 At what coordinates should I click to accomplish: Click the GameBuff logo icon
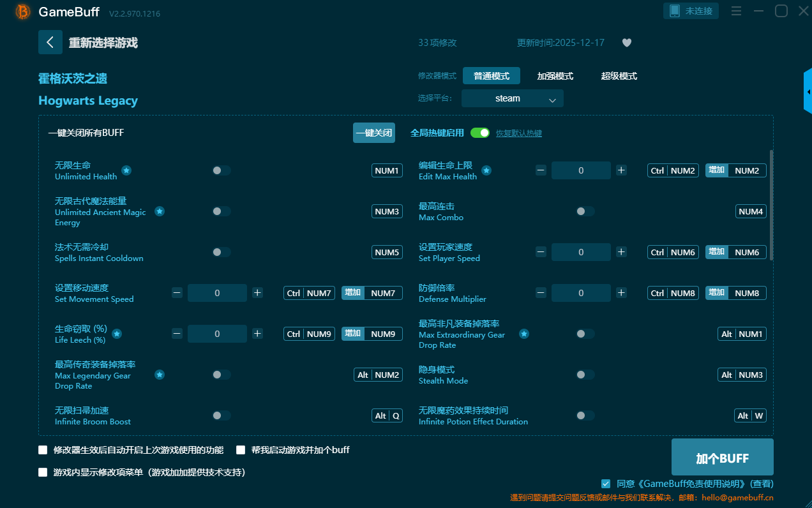point(22,11)
